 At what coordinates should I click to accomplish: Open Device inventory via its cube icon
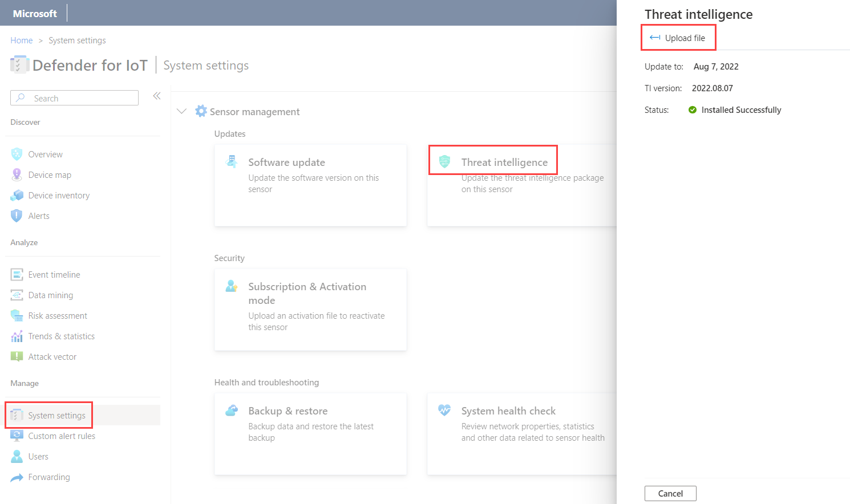coord(17,195)
